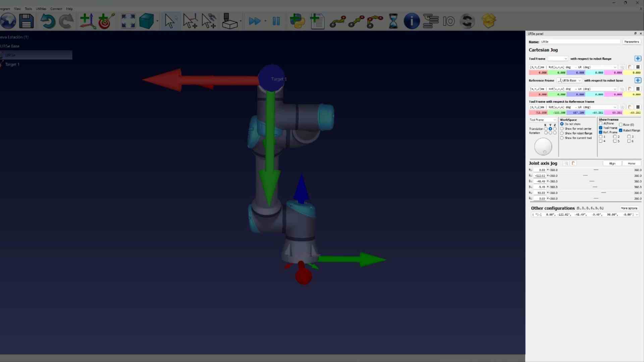Paste joint values in Joint axis jog

574,163
